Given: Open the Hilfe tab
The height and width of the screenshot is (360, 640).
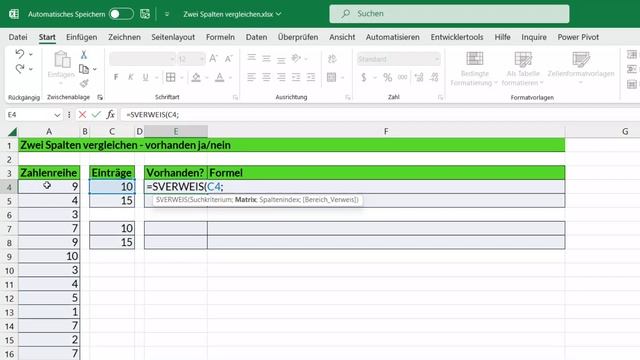Looking at the screenshot, I should click(x=502, y=37).
